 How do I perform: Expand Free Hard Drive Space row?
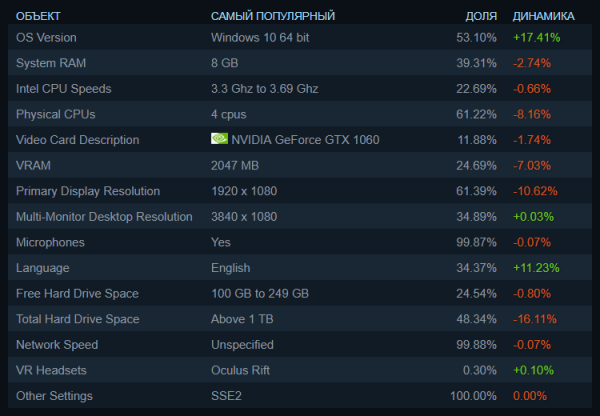[x=78, y=293]
